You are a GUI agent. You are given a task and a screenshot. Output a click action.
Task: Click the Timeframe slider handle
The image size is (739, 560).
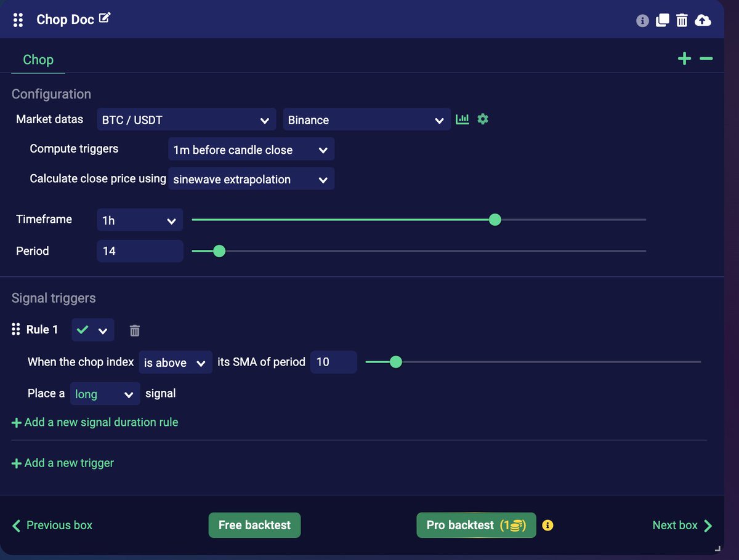(495, 220)
